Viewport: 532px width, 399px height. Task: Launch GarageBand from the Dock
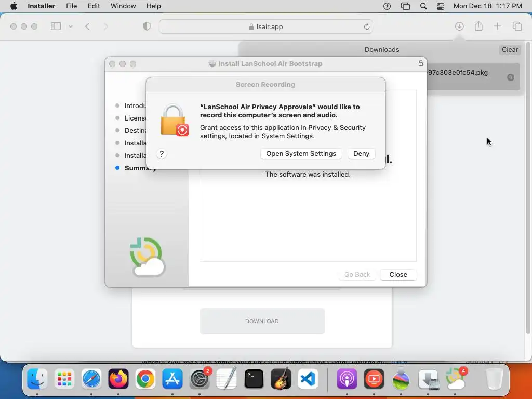coord(281,379)
